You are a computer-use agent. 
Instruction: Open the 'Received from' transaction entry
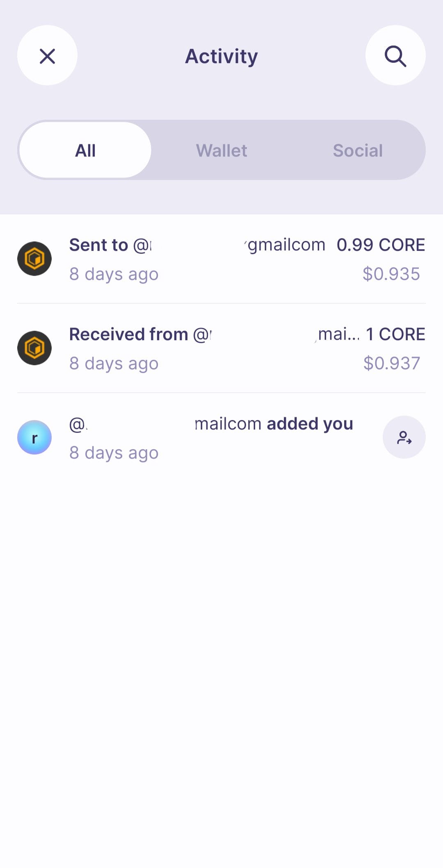(221, 348)
